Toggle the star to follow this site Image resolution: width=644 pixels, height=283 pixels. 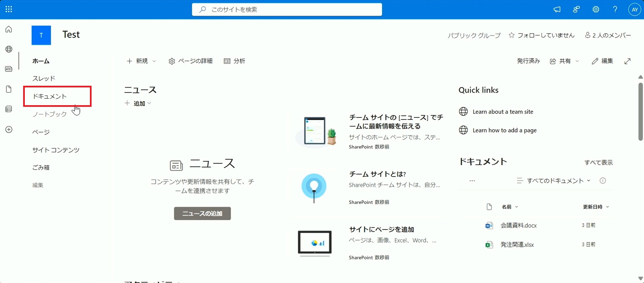pos(512,35)
